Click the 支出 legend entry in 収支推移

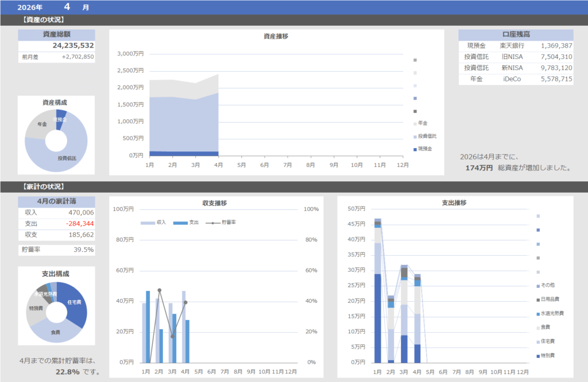[x=186, y=223]
